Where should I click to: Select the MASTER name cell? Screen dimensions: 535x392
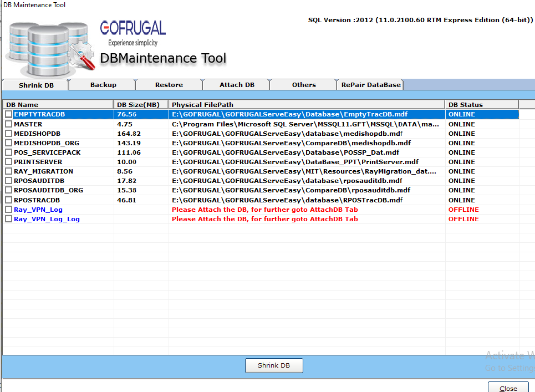coord(28,124)
